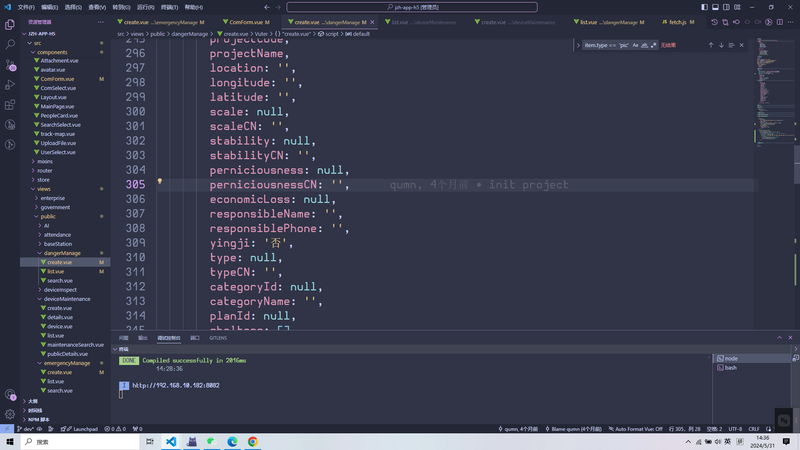Open the File menu
Viewport: 800px width, 450px height.
26,7
